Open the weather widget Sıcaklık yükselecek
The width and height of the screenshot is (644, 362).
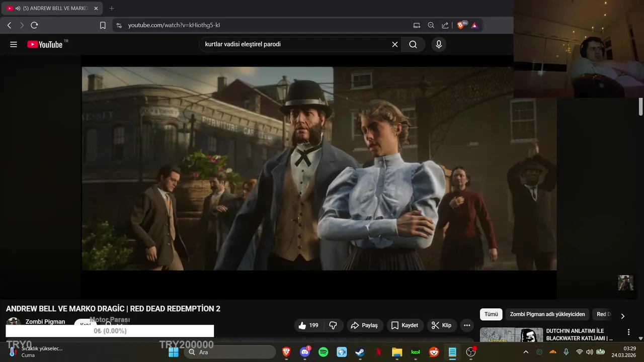click(35, 352)
